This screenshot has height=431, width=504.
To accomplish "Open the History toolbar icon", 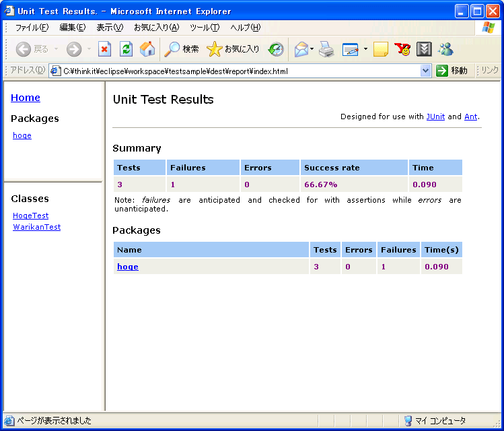I will tap(276, 49).
